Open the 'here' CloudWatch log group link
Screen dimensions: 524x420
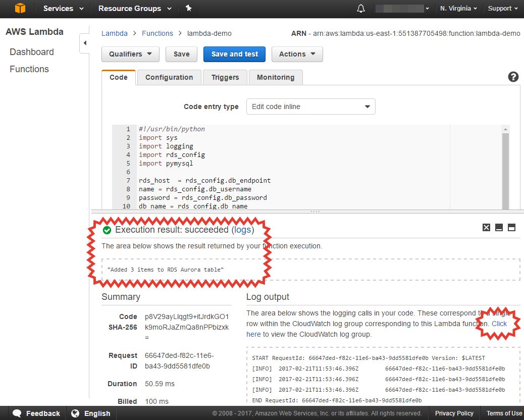[x=253, y=334]
